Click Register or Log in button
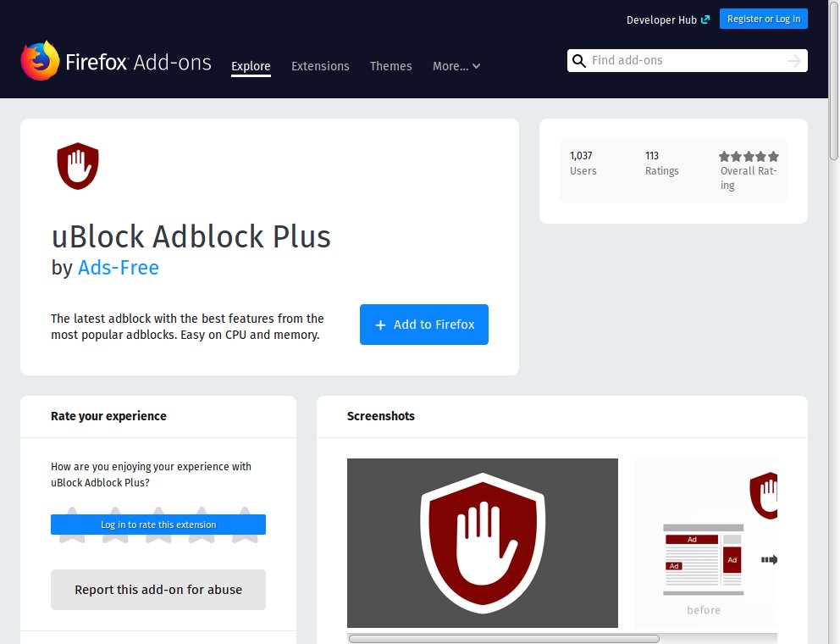The image size is (840, 644). pos(764,19)
